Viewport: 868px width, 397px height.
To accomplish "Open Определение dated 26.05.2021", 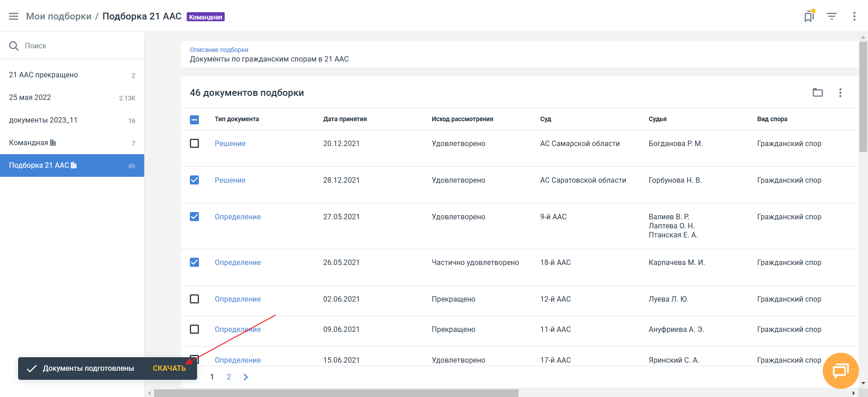I will pyautogui.click(x=238, y=262).
